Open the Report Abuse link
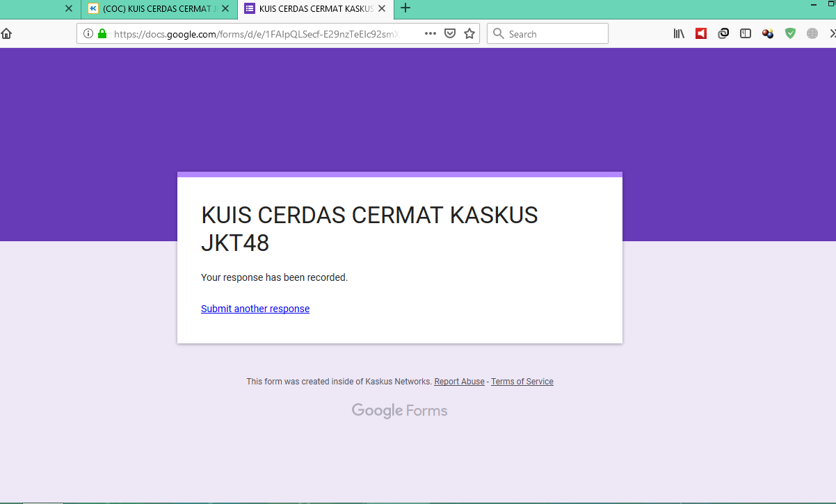Image resolution: width=836 pixels, height=504 pixels. click(x=459, y=381)
